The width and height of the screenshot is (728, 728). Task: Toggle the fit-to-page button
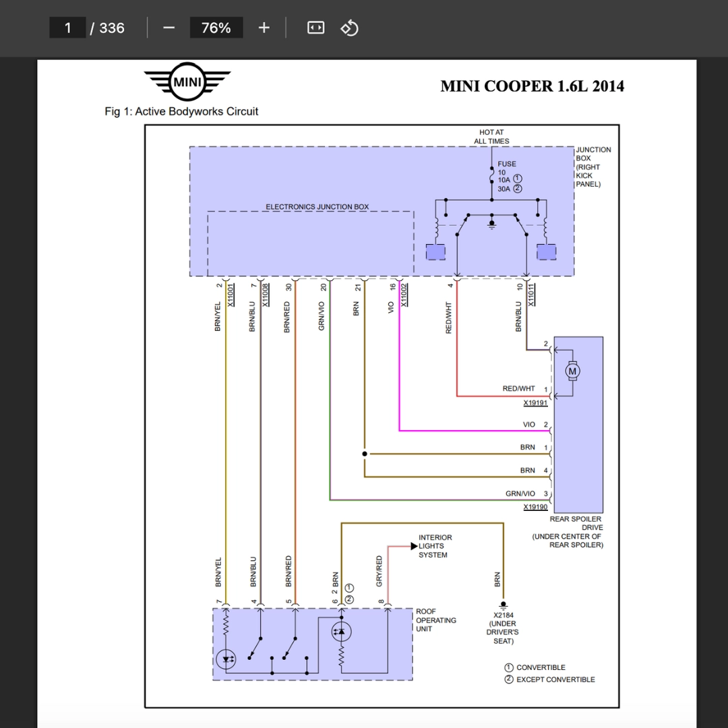315,28
